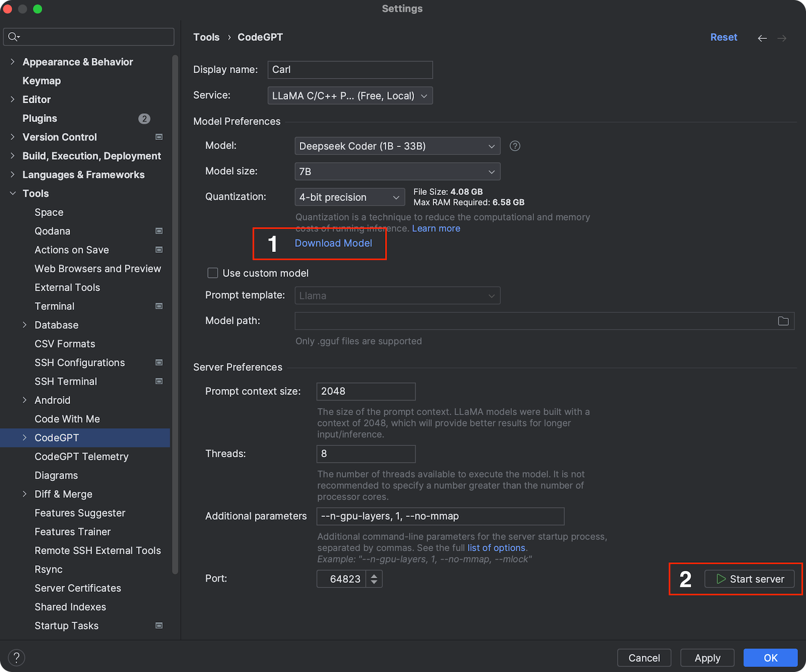The height and width of the screenshot is (672, 806).
Task: Click the project-level icon beside Terminal
Action: pos(159,306)
